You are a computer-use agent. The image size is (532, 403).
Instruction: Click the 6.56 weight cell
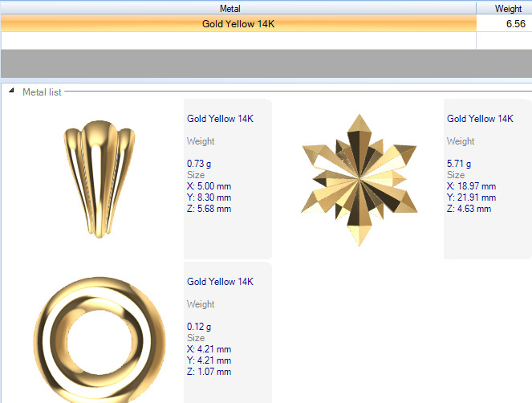tap(504, 24)
